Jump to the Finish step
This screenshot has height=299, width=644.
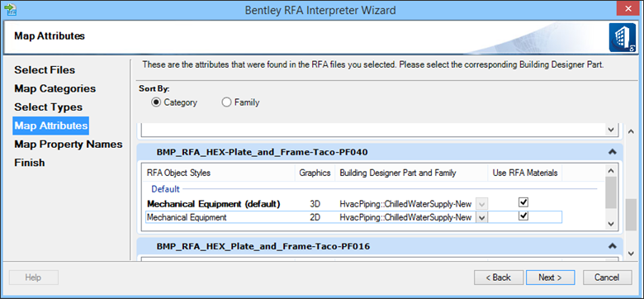tap(30, 163)
